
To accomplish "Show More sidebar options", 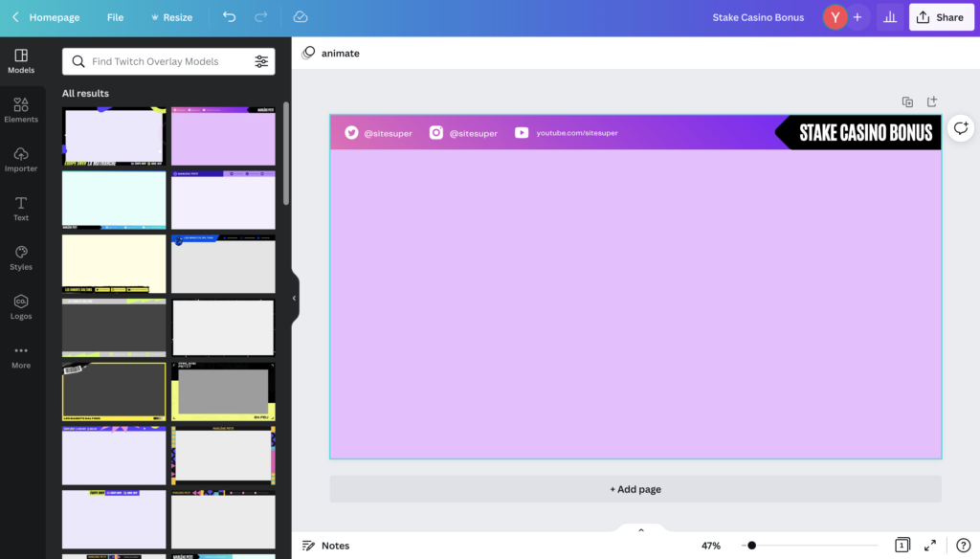I will click(x=21, y=356).
